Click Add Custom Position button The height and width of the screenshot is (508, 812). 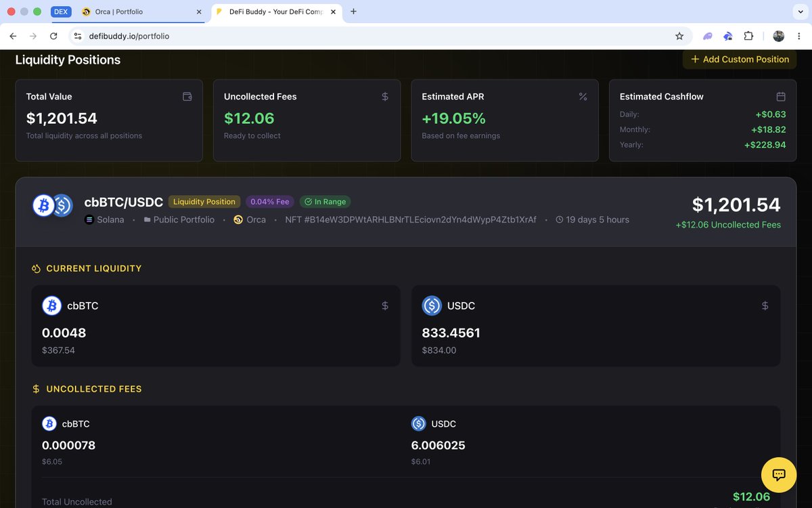739,60
